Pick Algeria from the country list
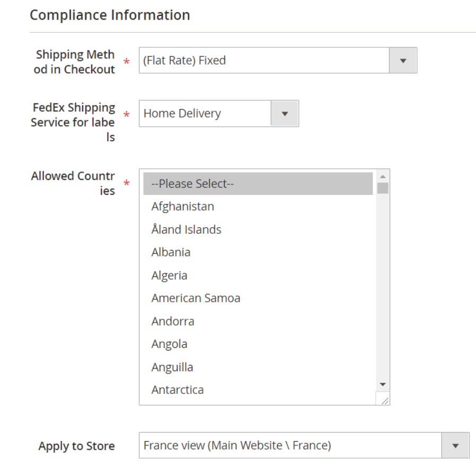 click(x=258, y=275)
